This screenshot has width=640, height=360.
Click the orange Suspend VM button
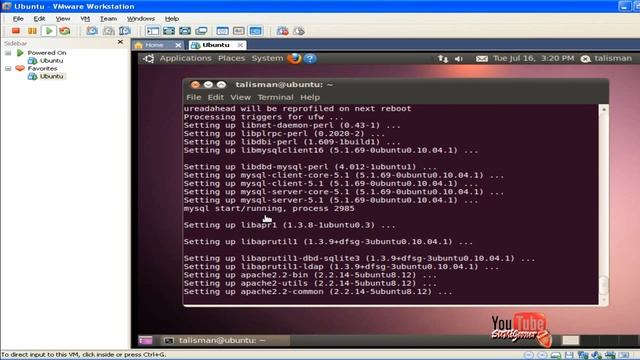click(32, 31)
